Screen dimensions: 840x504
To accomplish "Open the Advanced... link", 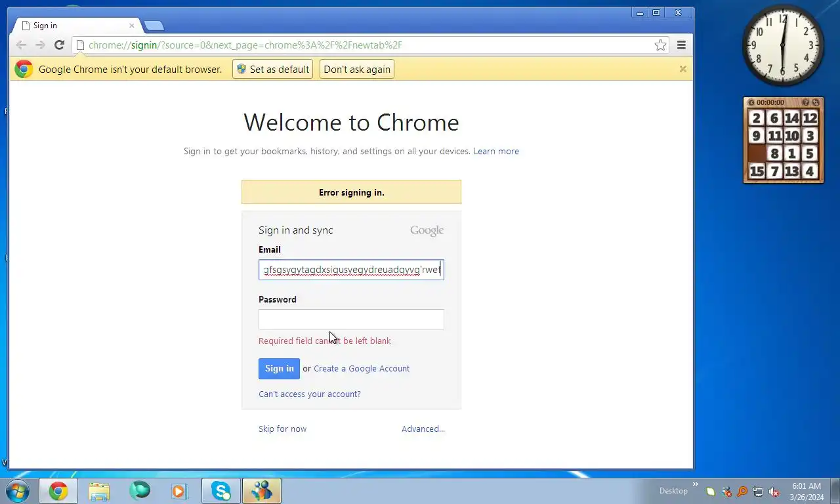I will 423,429.
